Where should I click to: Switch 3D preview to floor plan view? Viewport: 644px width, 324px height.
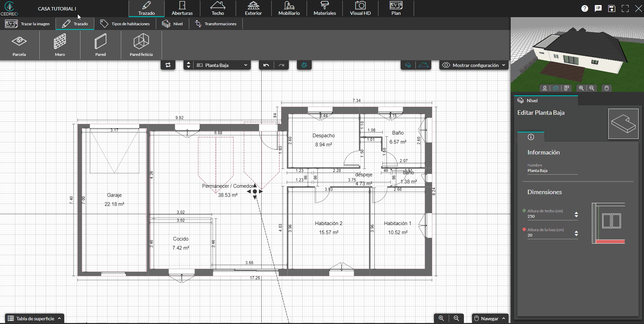click(x=567, y=88)
